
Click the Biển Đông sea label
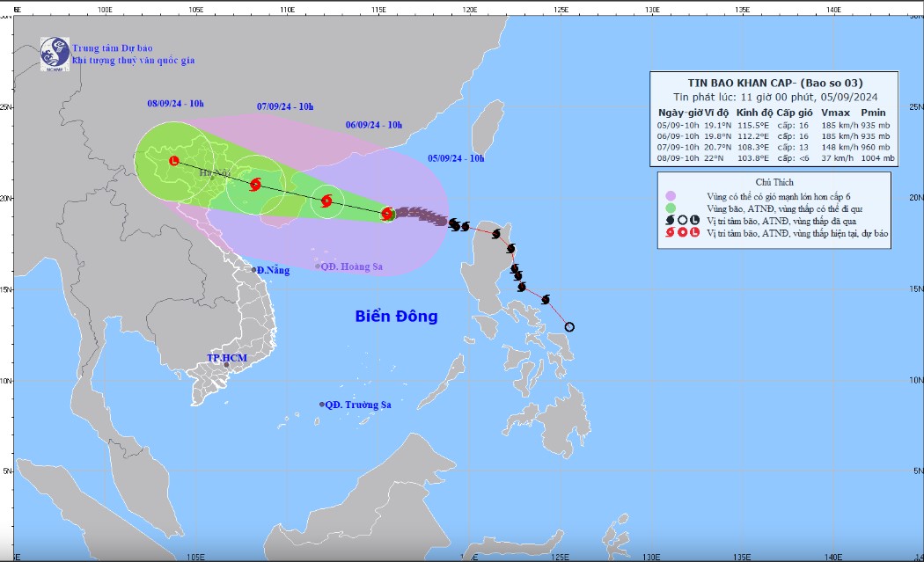tap(396, 317)
